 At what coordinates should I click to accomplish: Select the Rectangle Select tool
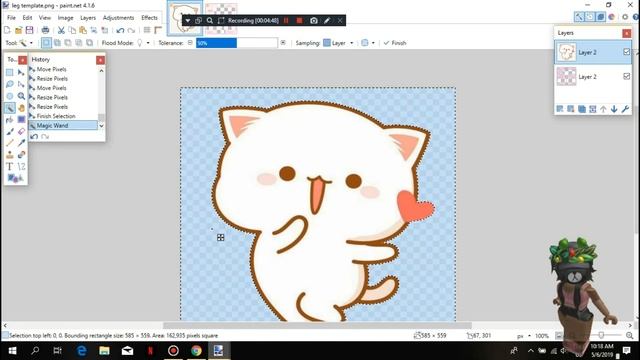(10, 73)
